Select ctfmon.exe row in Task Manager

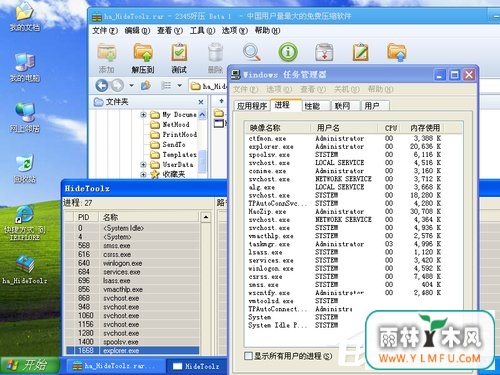345,138
